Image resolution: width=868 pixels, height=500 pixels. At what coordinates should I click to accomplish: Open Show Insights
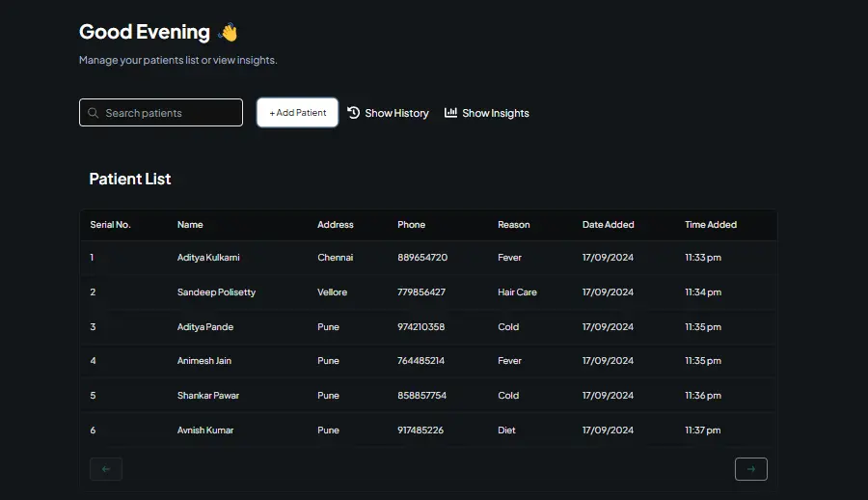point(487,113)
